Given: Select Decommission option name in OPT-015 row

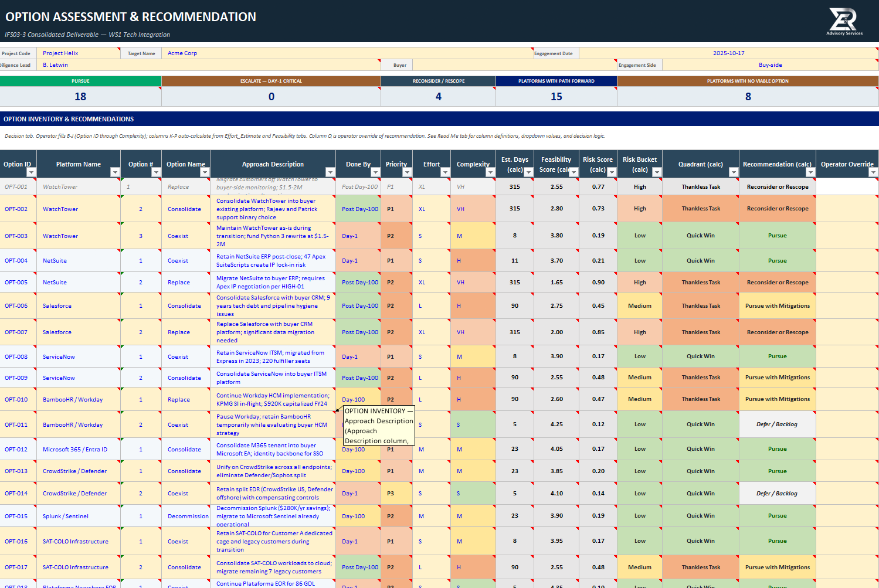Looking at the screenshot, I should tap(186, 516).
